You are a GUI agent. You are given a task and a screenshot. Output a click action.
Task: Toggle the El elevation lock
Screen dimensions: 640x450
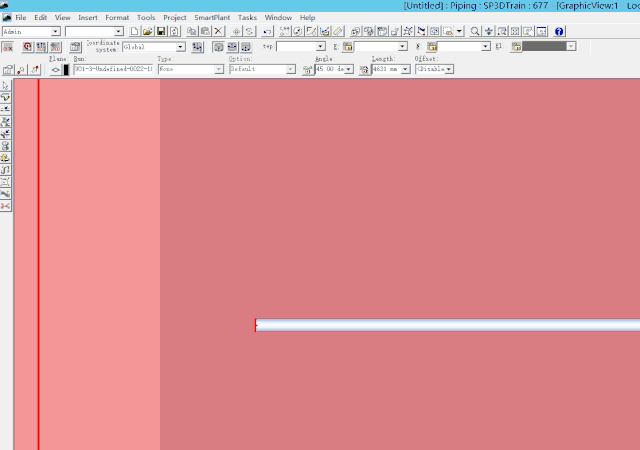pos(516,47)
